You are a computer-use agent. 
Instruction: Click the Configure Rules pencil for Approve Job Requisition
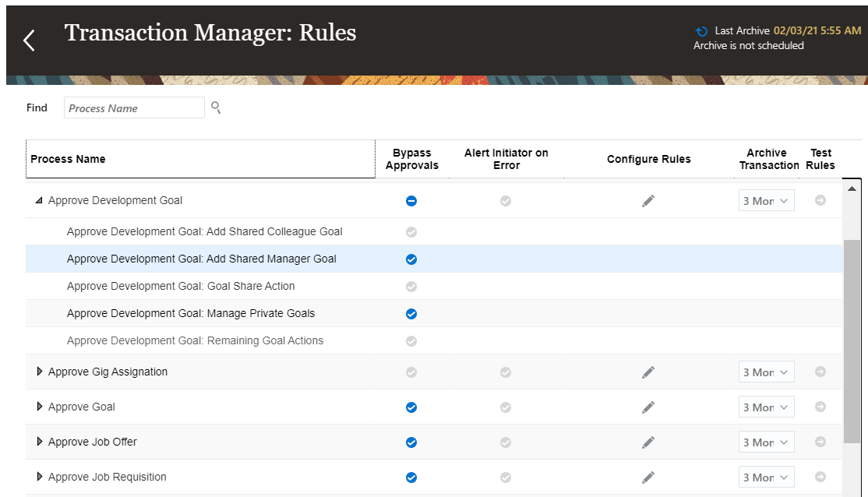(648, 477)
